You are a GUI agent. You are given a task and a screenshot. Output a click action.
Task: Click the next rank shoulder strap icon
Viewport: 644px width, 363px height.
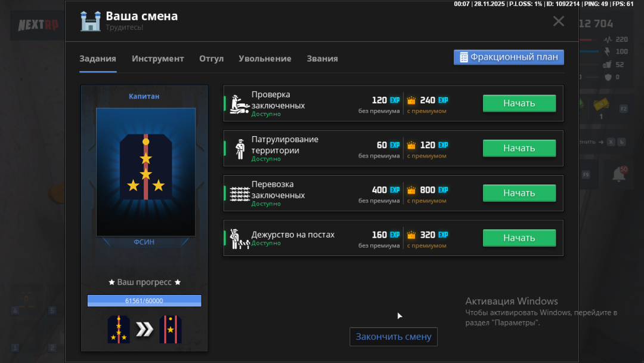click(x=171, y=330)
